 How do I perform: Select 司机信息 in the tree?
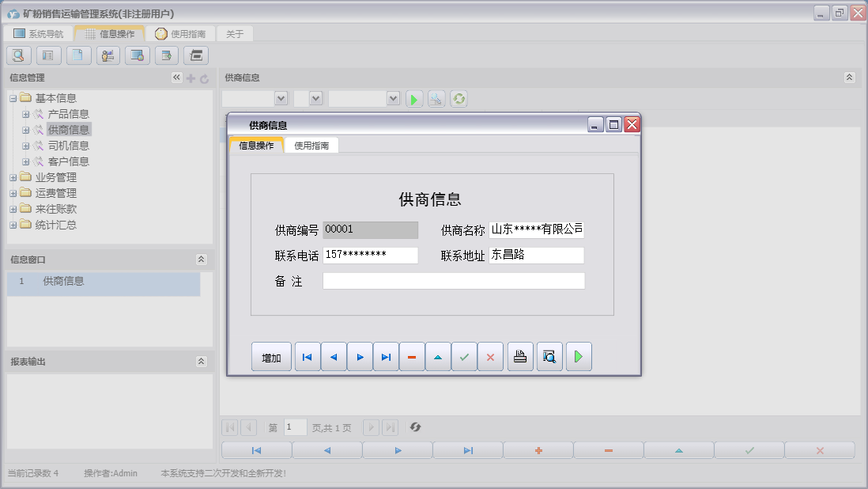(68, 146)
